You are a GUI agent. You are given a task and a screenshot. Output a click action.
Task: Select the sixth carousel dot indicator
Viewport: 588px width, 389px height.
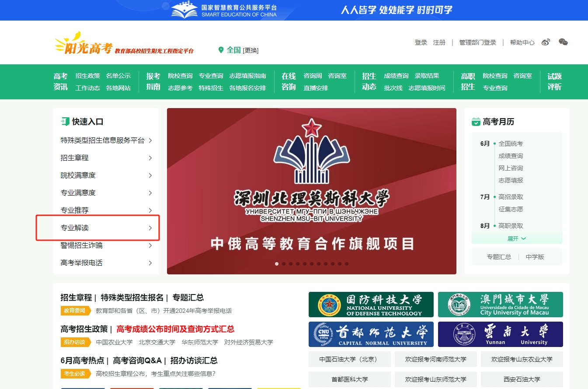click(x=312, y=264)
